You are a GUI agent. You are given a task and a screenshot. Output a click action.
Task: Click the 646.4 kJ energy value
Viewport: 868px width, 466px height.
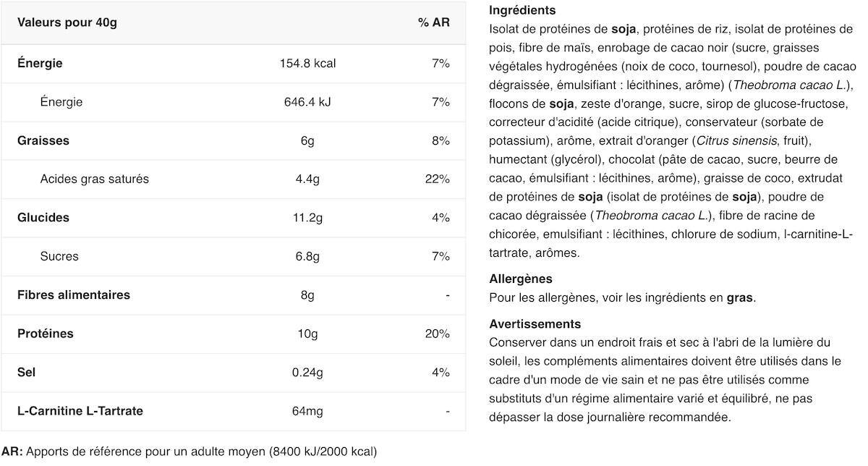(x=307, y=102)
